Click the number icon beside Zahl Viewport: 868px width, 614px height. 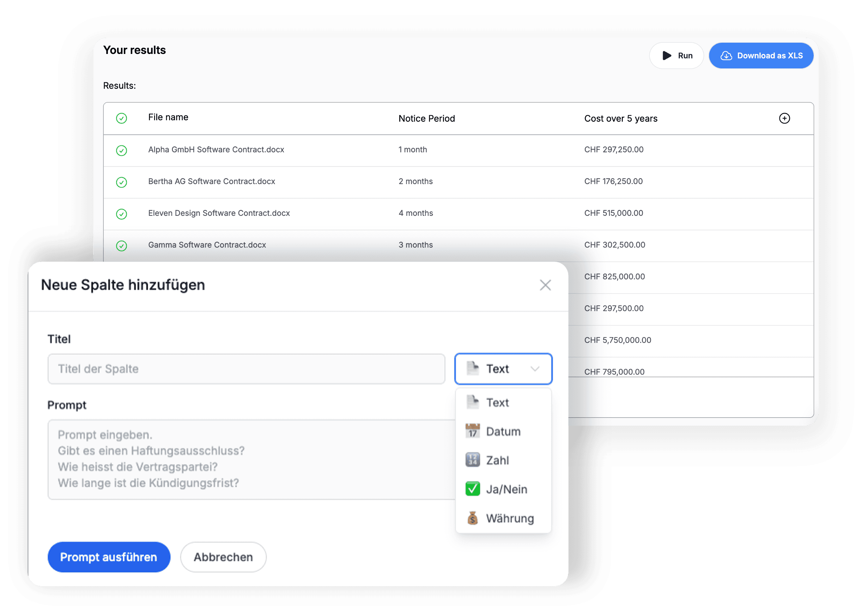(473, 460)
